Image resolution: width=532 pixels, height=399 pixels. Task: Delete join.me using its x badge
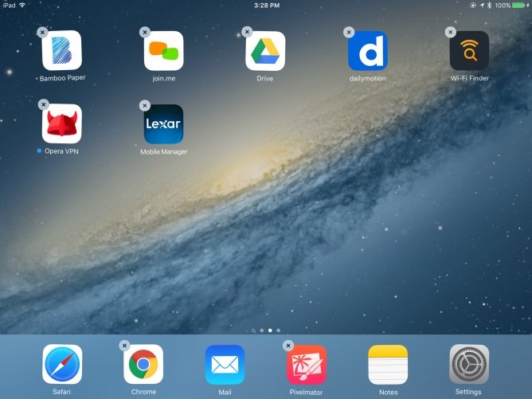[x=145, y=32]
